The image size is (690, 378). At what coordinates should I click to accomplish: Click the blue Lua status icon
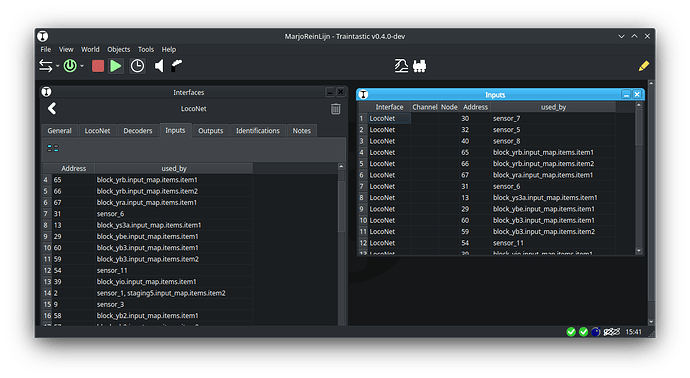595,332
